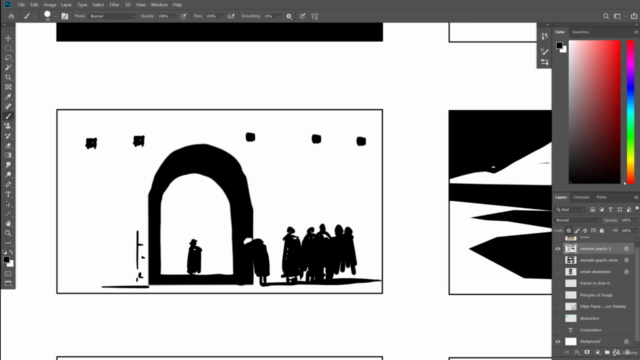Image resolution: width=640 pixels, height=360 pixels.
Task: Toggle symmetry painting options
Action: pos(315,16)
